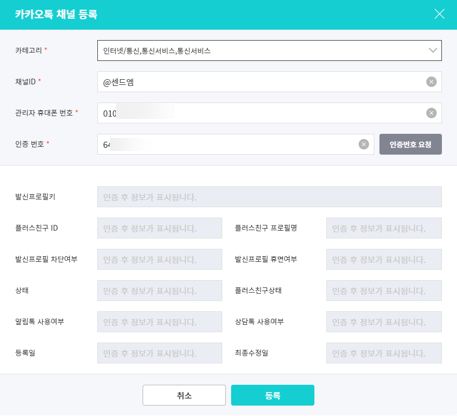Click the 발신프로필키 disabled field
Viewport: 457px width, 416px height.
coord(269,197)
